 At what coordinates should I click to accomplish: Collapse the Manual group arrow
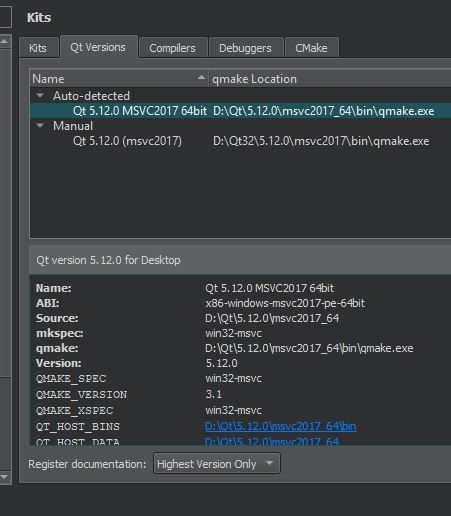click(40, 126)
